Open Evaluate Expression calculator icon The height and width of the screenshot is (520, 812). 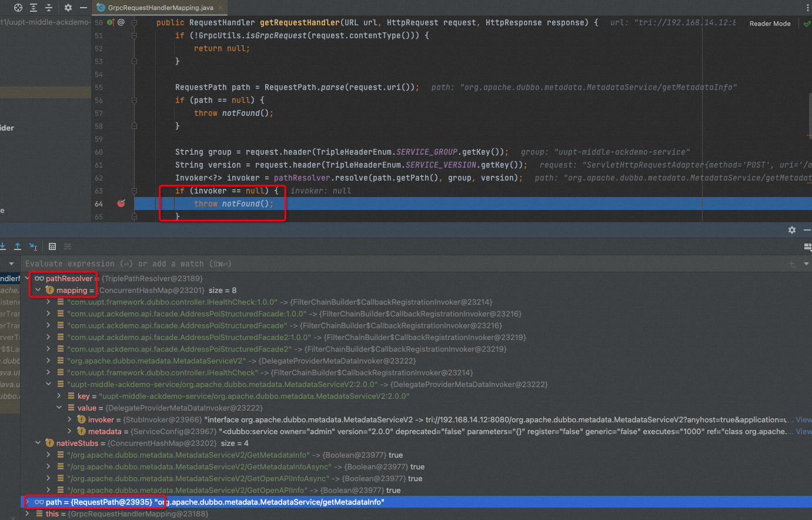click(52, 246)
